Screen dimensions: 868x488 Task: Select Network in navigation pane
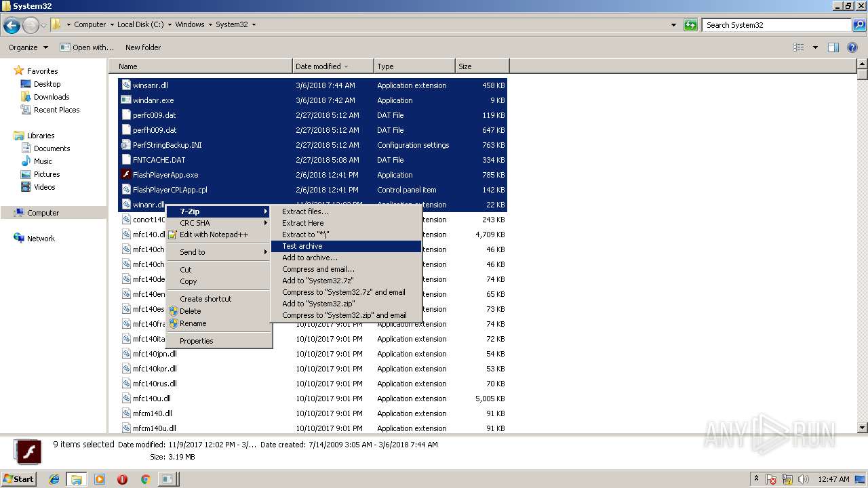[41, 239]
